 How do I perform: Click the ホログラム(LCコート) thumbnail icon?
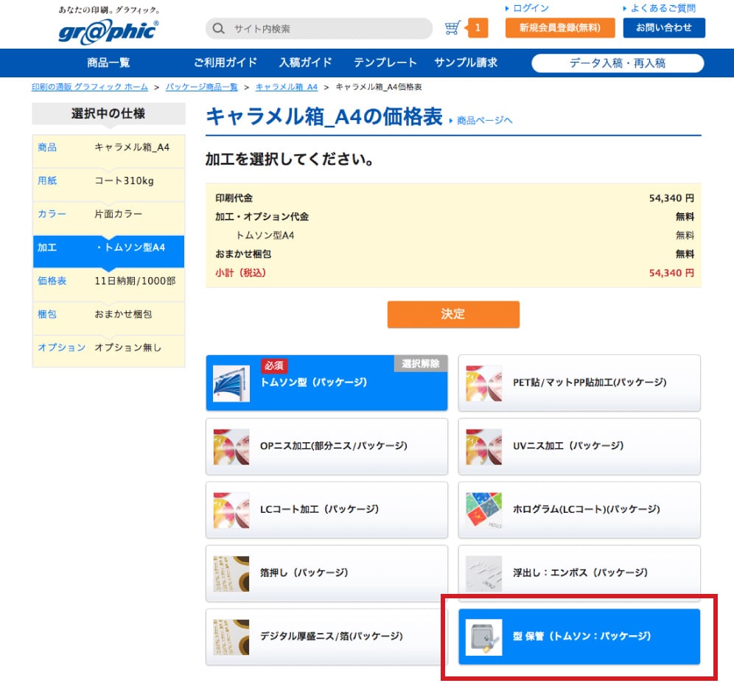(x=484, y=510)
